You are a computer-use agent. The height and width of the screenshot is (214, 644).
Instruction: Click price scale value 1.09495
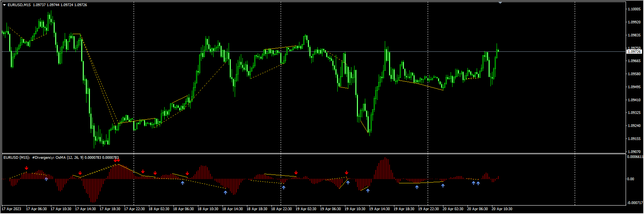tap(634, 87)
